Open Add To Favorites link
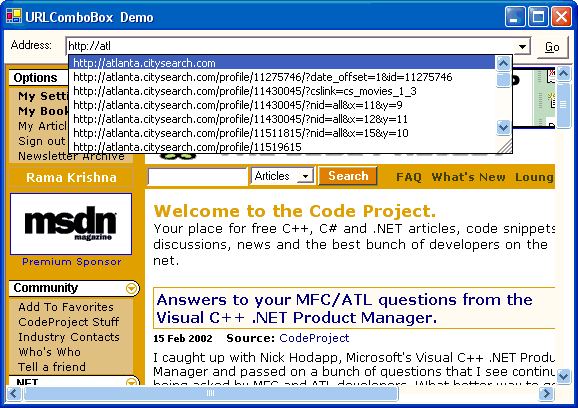 [66, 307]
